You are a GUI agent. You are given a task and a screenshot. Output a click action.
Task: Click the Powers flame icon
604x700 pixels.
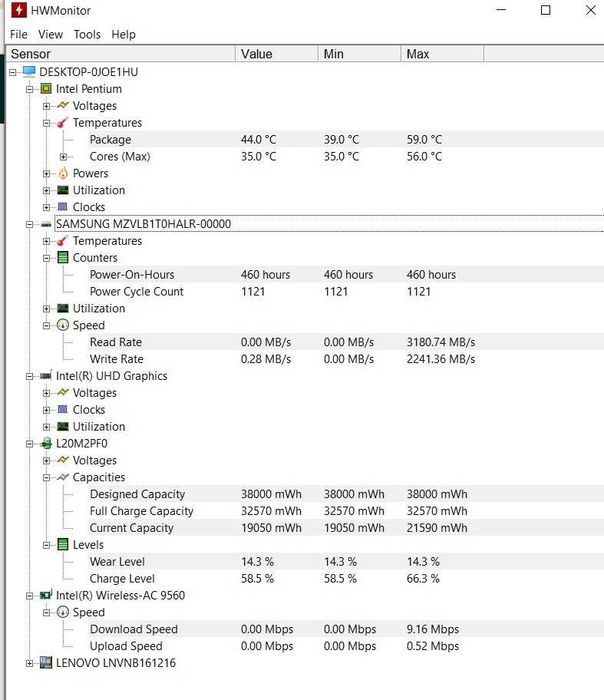point(63,173)
